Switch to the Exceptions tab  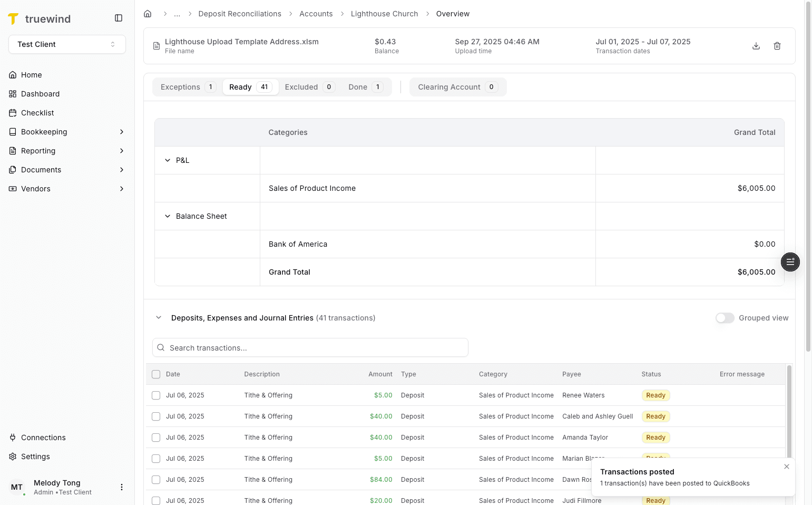pos(186,86)
